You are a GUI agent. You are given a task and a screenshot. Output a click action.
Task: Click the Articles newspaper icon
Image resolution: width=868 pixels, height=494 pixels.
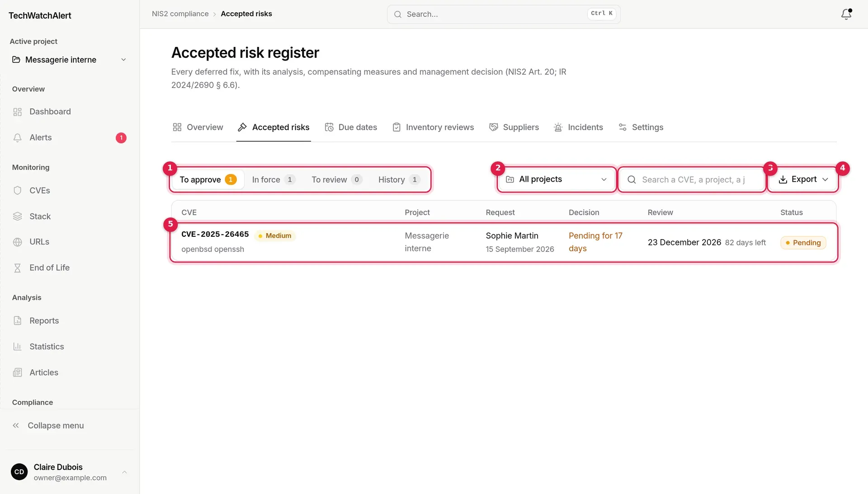tap(18, 372)
